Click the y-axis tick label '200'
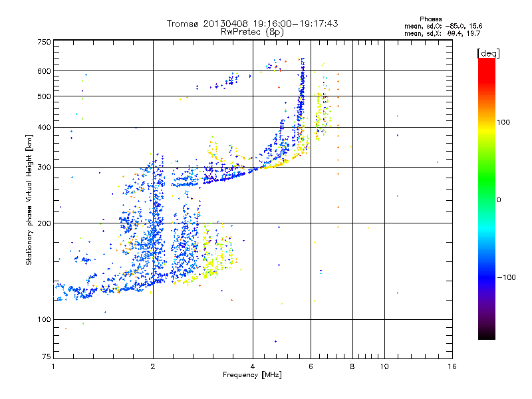Image resolution: width=532 pixels, height=399 pixels. coord(44,223)
